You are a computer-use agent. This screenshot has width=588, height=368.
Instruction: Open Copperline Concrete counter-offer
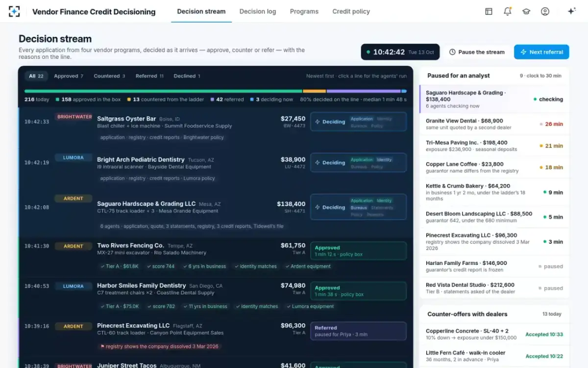click(494, 334)
